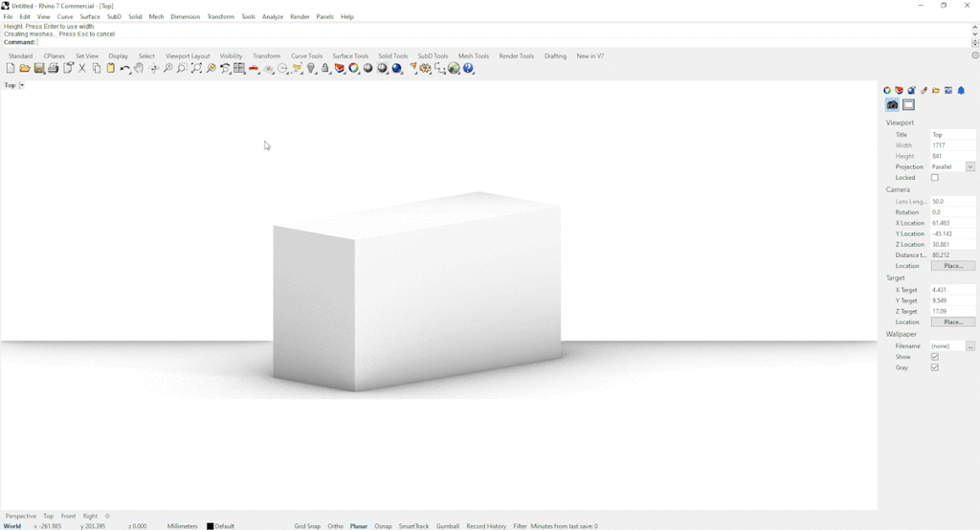980x530 pixels.
Task: Click Filter in status bar
Action: (x=520, y=526)
